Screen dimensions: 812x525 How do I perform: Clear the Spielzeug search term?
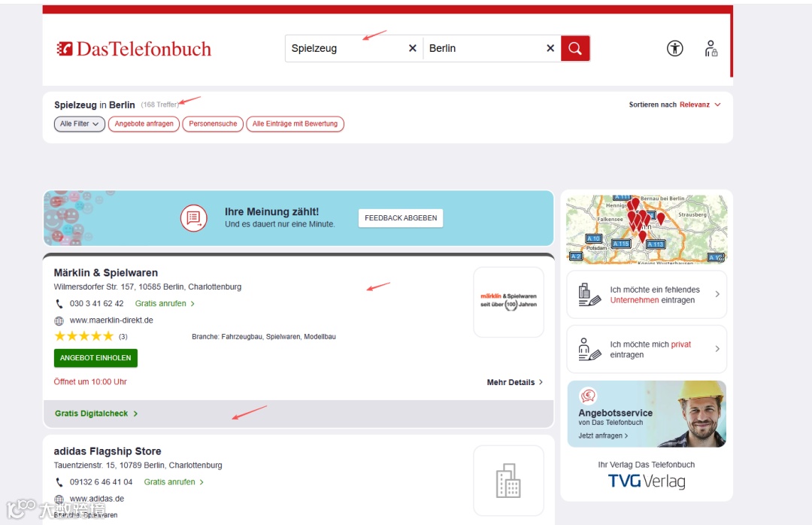(412, 48)
